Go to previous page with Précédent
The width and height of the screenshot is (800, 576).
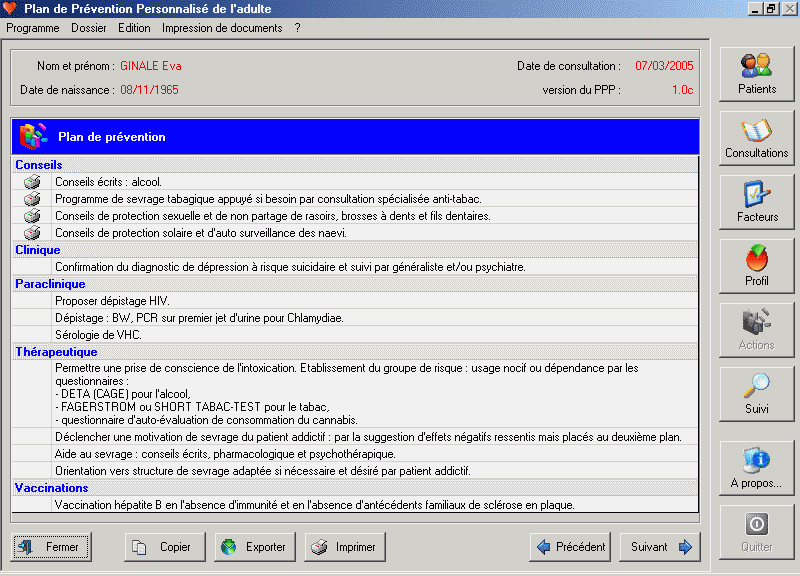pyautogui.click(x=570, y=547)
